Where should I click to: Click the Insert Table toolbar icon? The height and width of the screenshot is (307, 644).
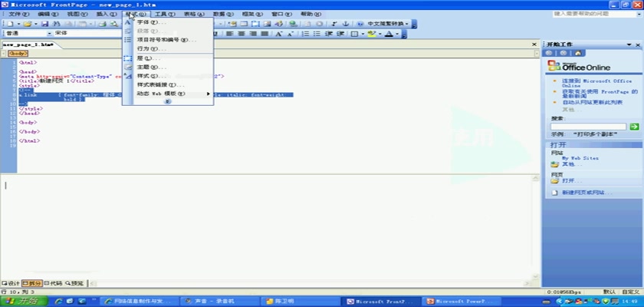coord(244,24)
